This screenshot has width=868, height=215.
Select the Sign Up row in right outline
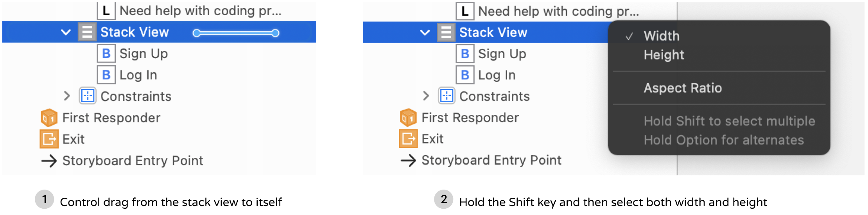coord(502,54)
